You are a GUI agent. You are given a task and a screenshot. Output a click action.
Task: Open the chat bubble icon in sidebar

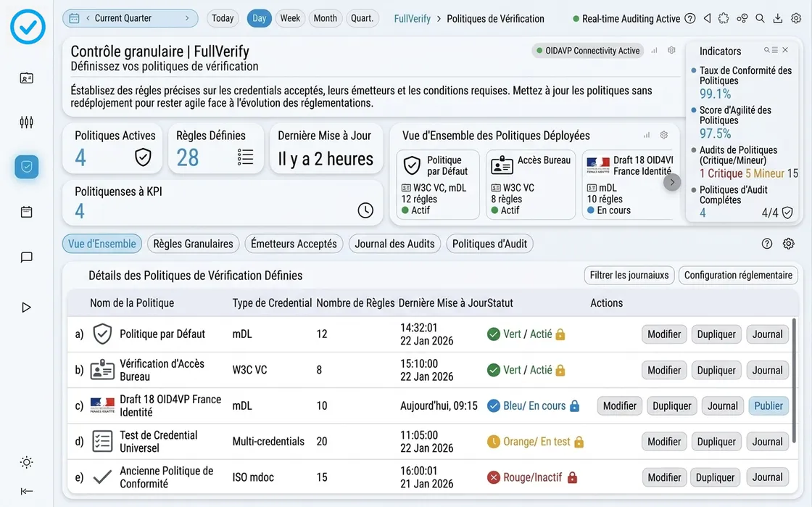pyautogui.click(x=27, y=257)
